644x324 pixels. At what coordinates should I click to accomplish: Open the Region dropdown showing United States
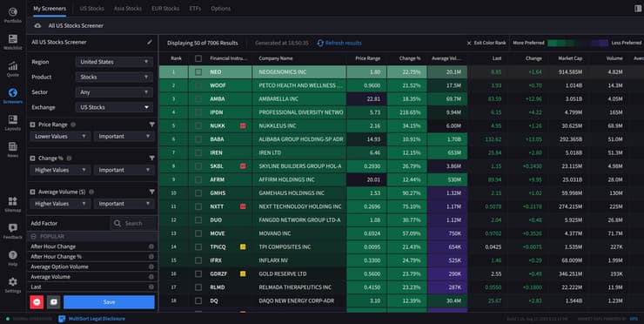(114, 62)
